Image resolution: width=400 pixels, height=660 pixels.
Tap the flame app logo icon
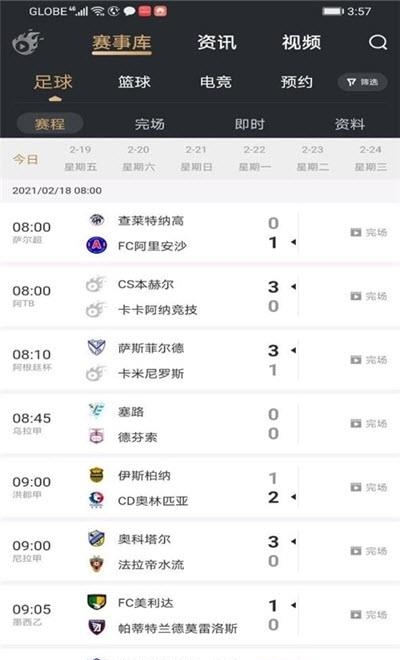coord(27,42)
